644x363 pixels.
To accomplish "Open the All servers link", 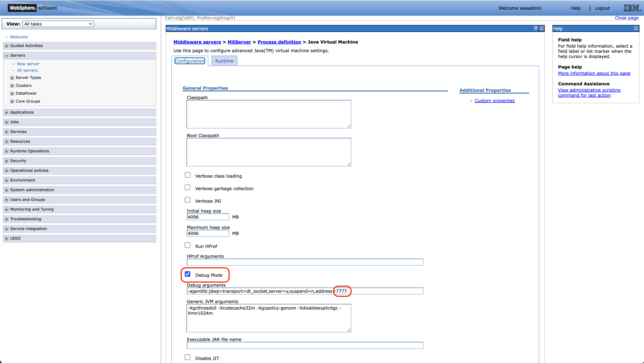I will [x=27, y=70].
